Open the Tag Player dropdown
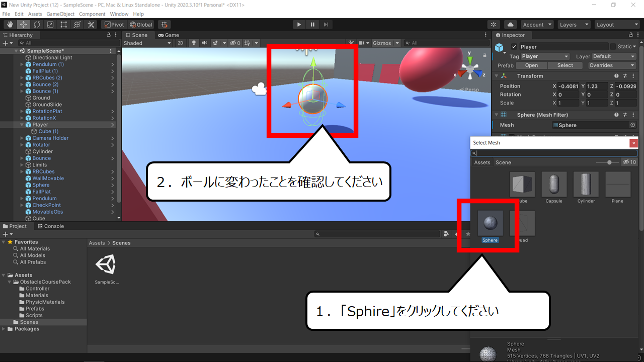644x362 pixels. (545, 56)
